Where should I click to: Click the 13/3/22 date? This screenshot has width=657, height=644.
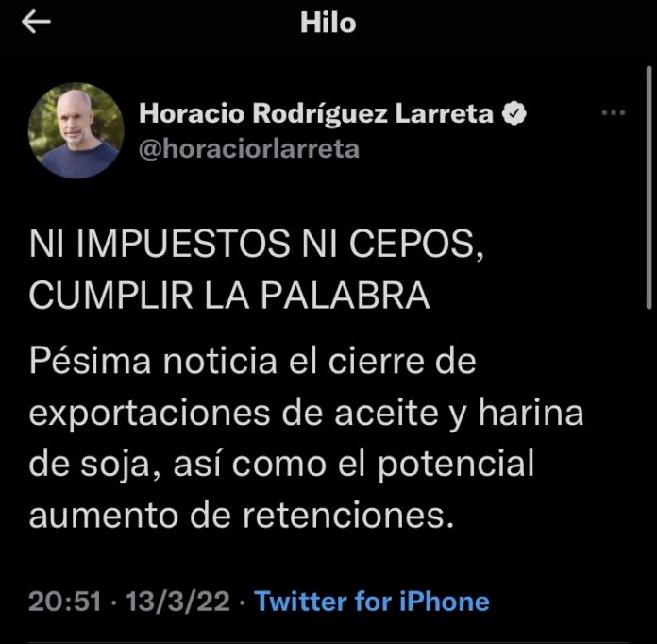pos(178,602)
